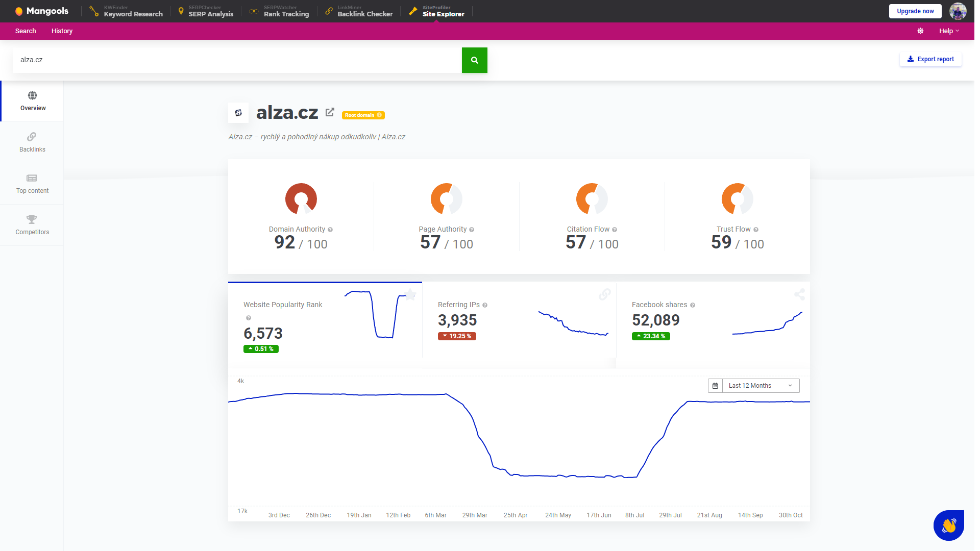Screen dimensions: 980x551
Task: Click Domain Authority help icon
Action: pos(330,230)
